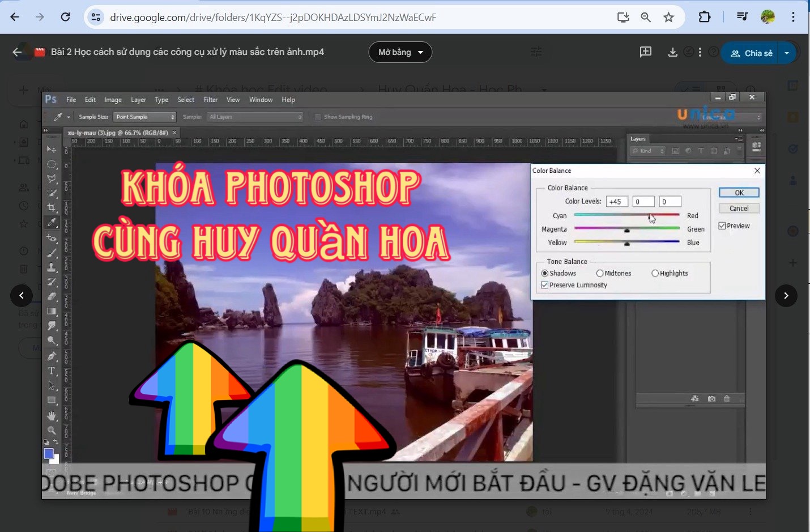Open Drive preview more actions menu

700,52
